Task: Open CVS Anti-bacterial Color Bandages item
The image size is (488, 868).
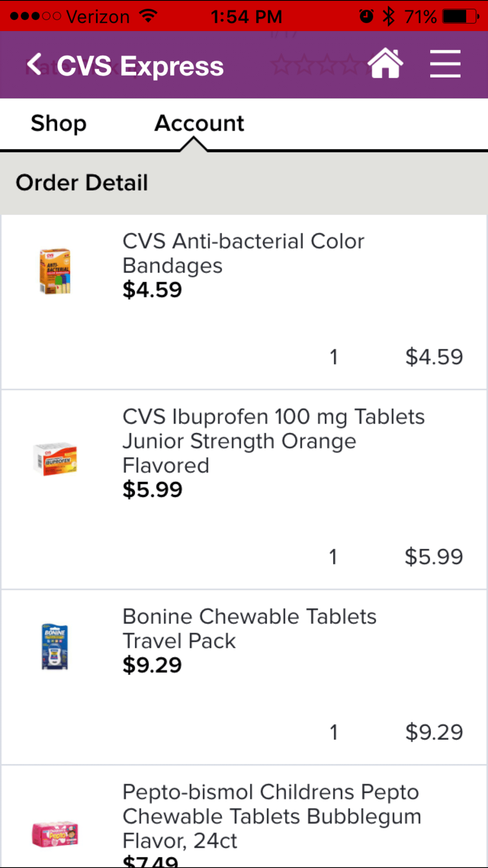Action: 243,253
